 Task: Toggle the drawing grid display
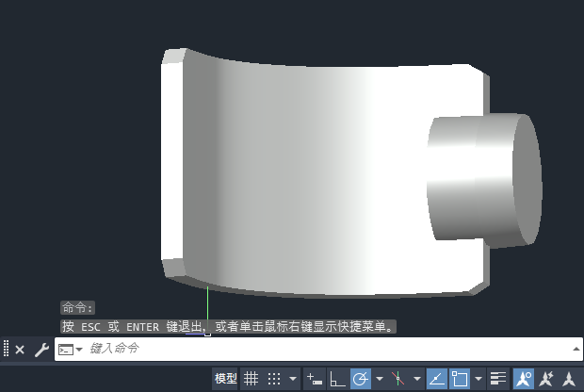[251, 379]
